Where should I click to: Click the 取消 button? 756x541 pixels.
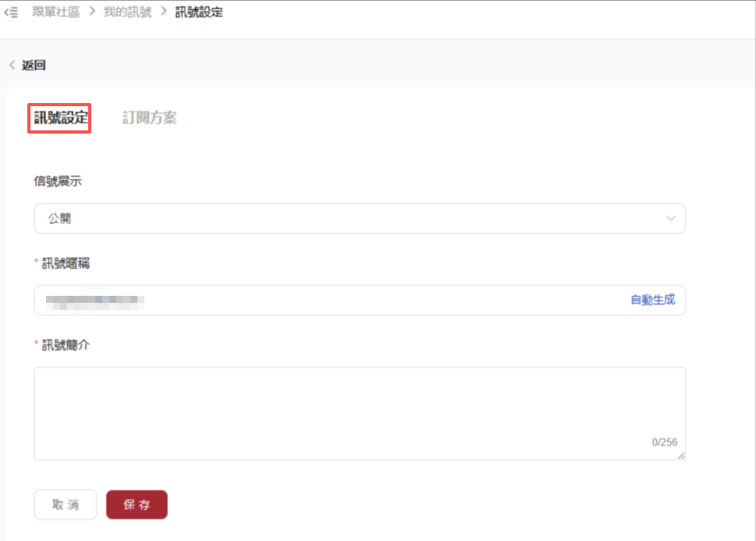pyautogui.click(x=66, y=505)
